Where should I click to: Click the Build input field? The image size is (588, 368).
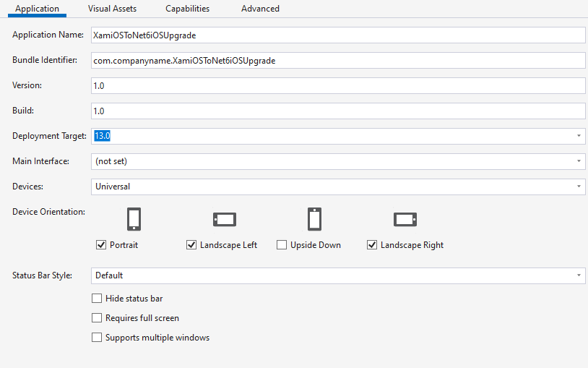point(338,111)
